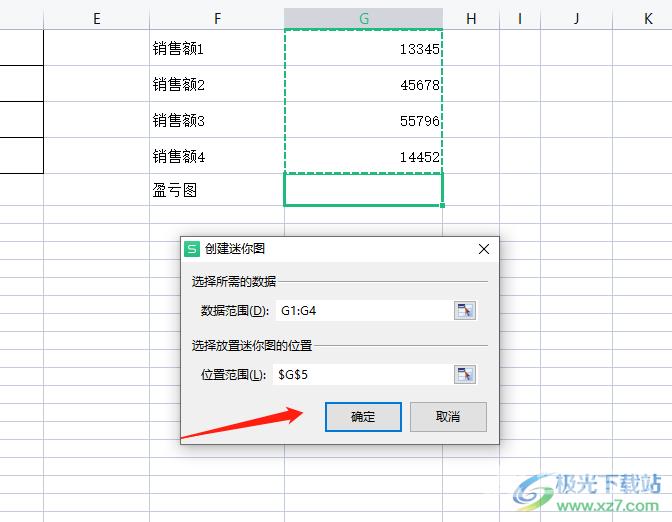Close the 创建迷你图 dialog
Image resolution: width=672 pixels, height=522 pixels.
click(484, 249)
